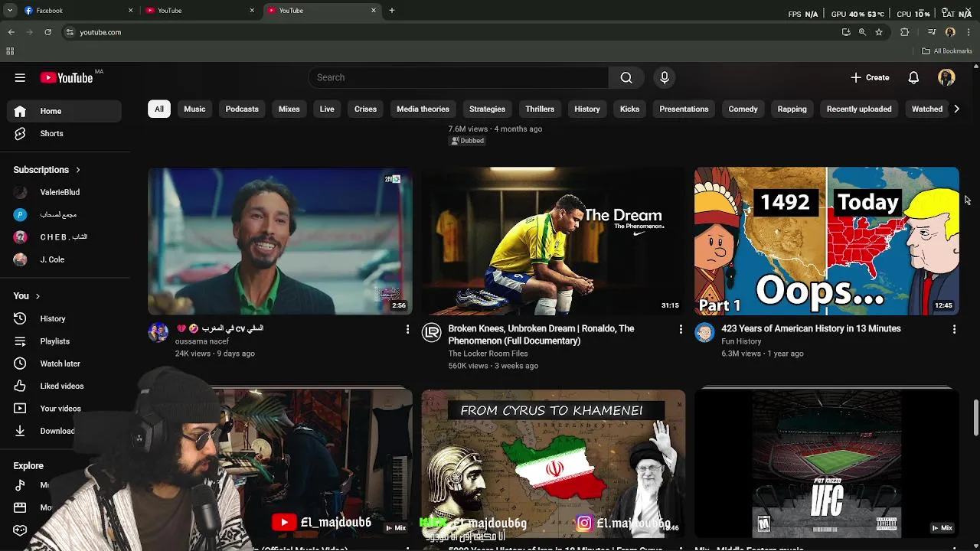Viewport: 980px width, 551px height.
Task: Expand the Subscriptions section
Action: click(x=47, y=170)
